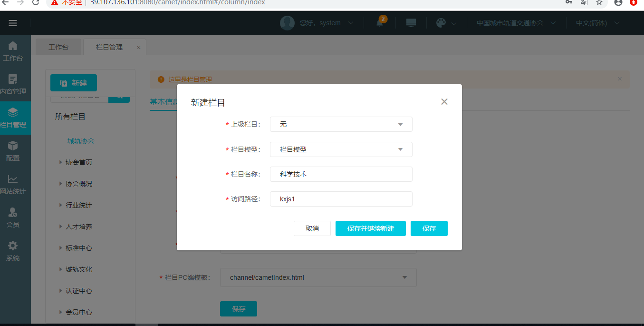Select 协会首页 in the column tree
Screen dimensions: 644x326
tap(79, 162)
